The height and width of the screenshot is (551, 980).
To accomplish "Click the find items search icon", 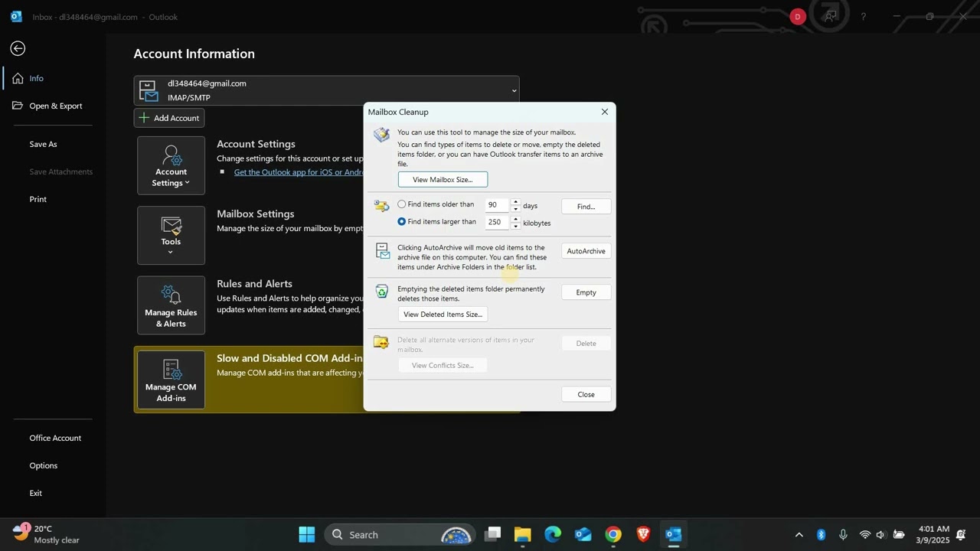I will 381,206.
